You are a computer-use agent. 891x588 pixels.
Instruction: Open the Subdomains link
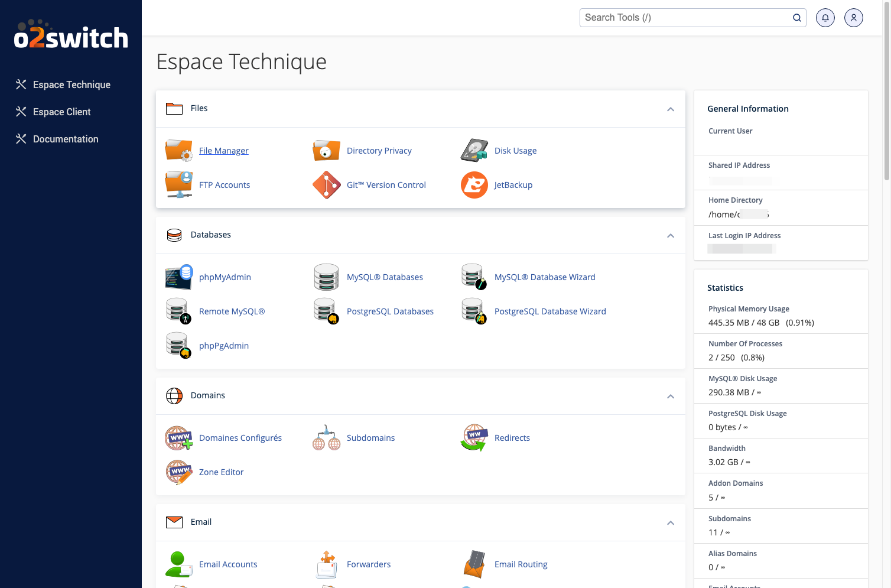click(x=370, y=438)
